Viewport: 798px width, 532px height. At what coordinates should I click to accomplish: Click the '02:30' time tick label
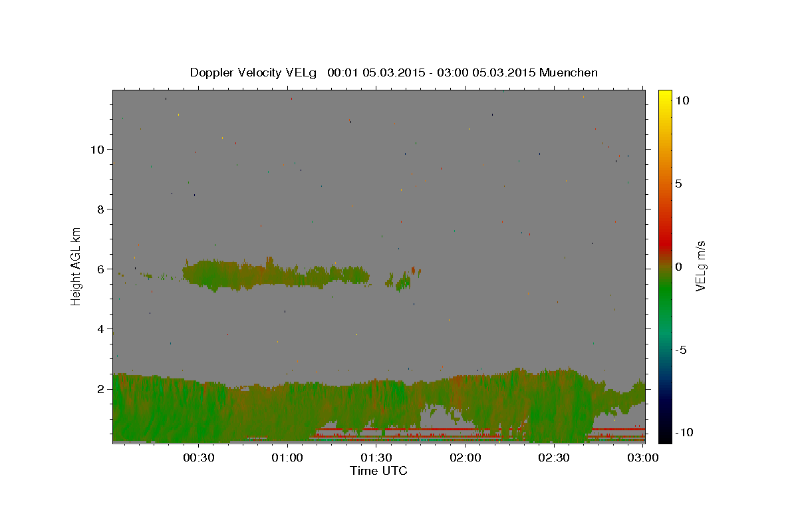tap(554, 458)
